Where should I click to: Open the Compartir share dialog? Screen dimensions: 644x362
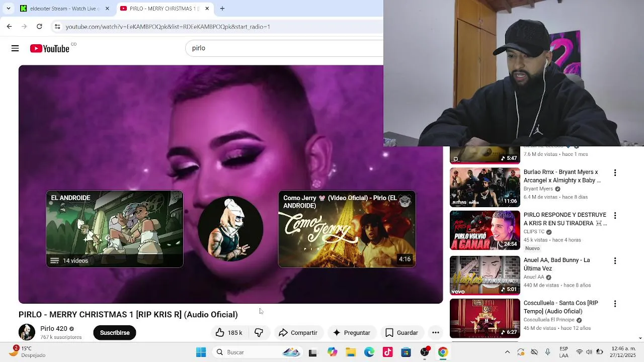coord(298,333)
